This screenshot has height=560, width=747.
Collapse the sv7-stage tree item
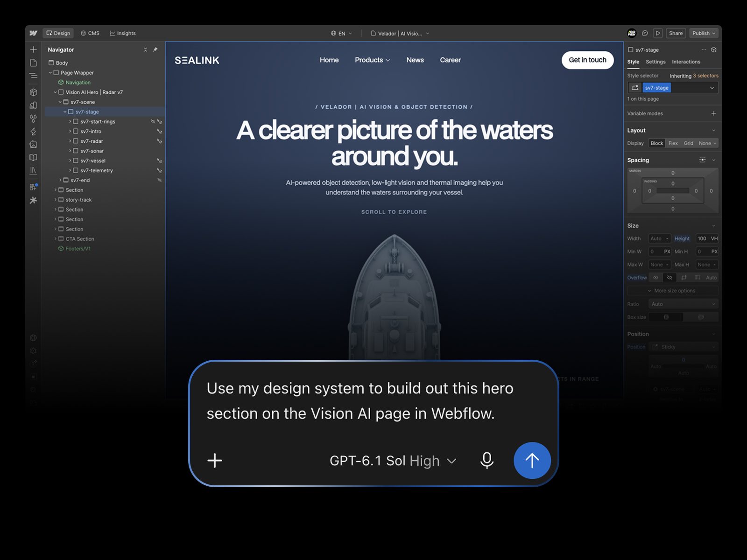click(65, 112)
